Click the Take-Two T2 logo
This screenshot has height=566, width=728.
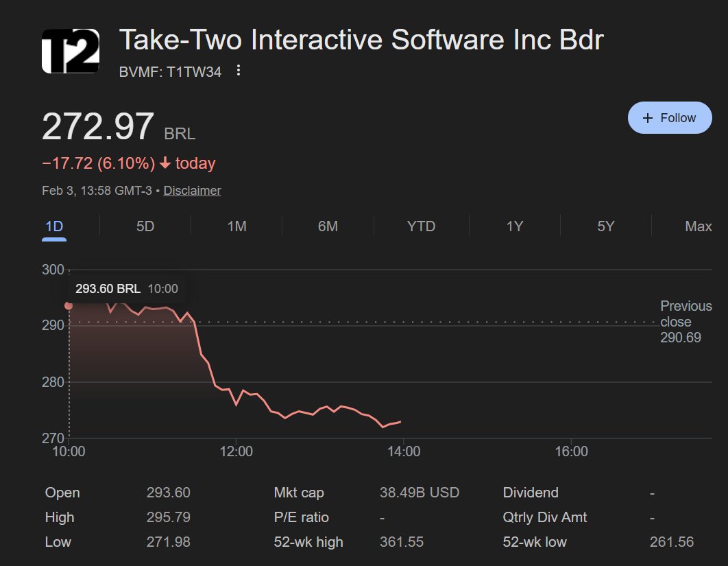click(71, 51)
